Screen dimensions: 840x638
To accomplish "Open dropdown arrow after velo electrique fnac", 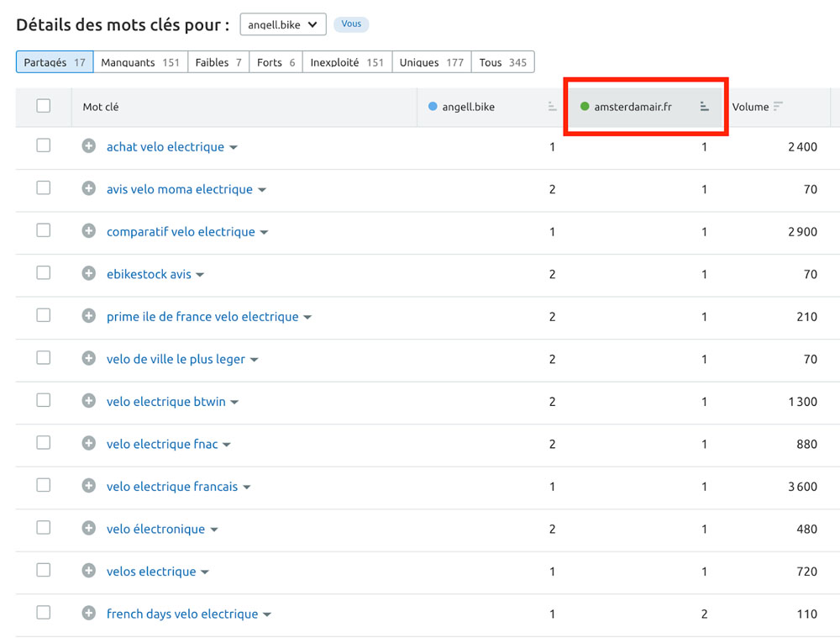I will (x=227, y=445).
